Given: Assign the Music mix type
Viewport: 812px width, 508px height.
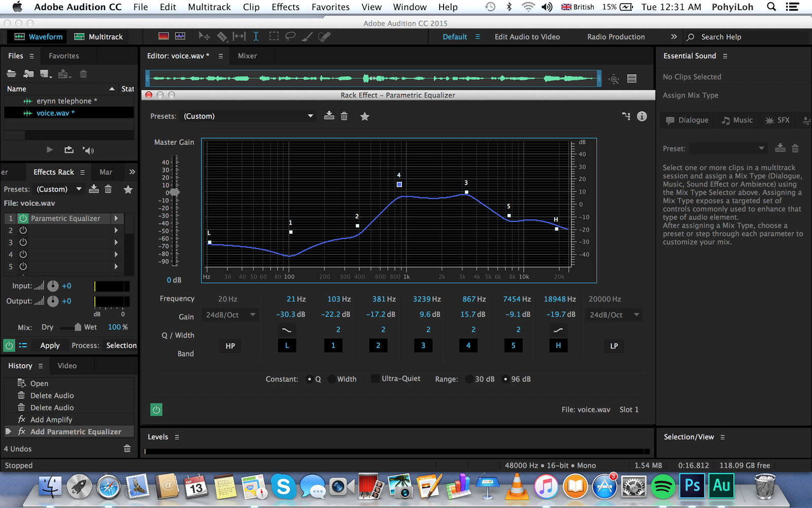Looking at the screenshot, I should coord(737,120).
